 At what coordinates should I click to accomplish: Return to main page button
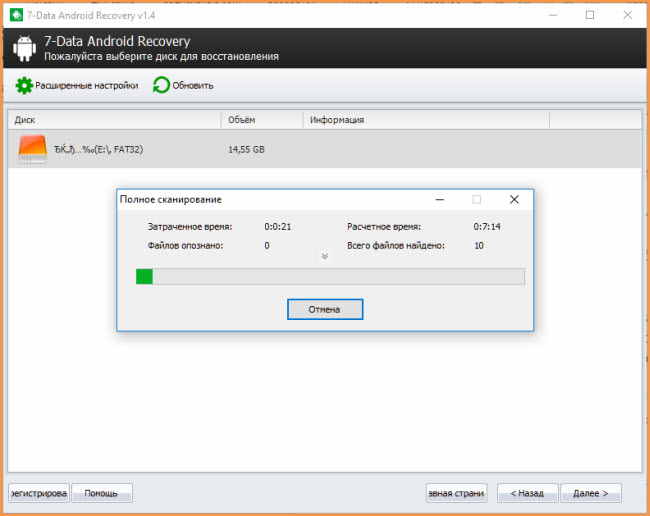456,493
